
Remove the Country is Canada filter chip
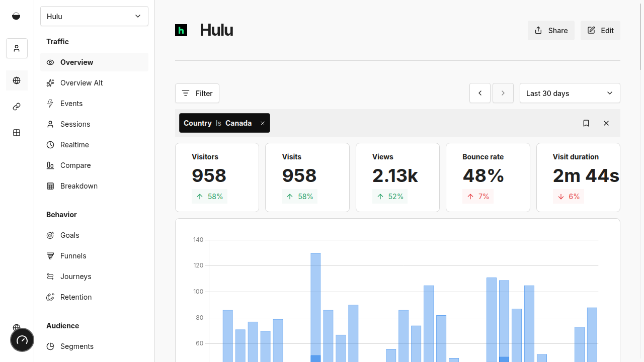pyautogui.click(x=262, y=123)
